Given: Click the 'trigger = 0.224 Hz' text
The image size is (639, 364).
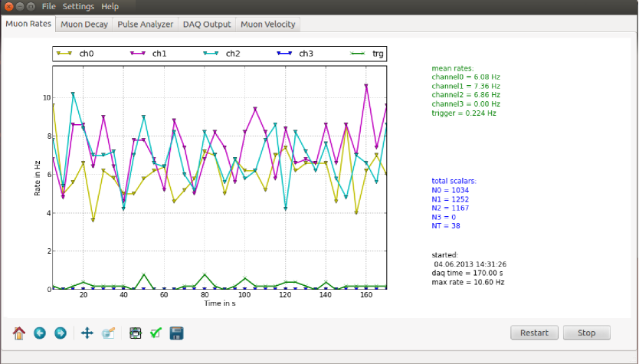Looking at the screenshot, I should (464, 113).
